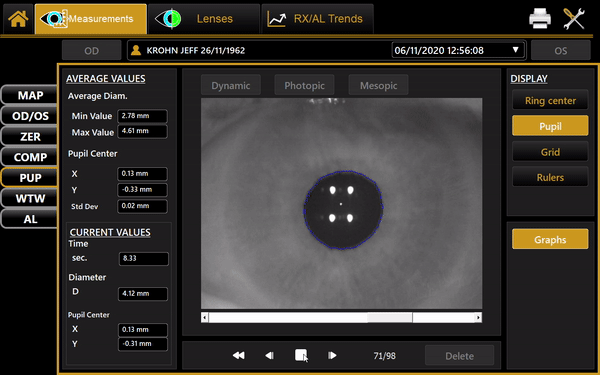
Task: Click the CURRENT VALUES heading
Action: 110,232
